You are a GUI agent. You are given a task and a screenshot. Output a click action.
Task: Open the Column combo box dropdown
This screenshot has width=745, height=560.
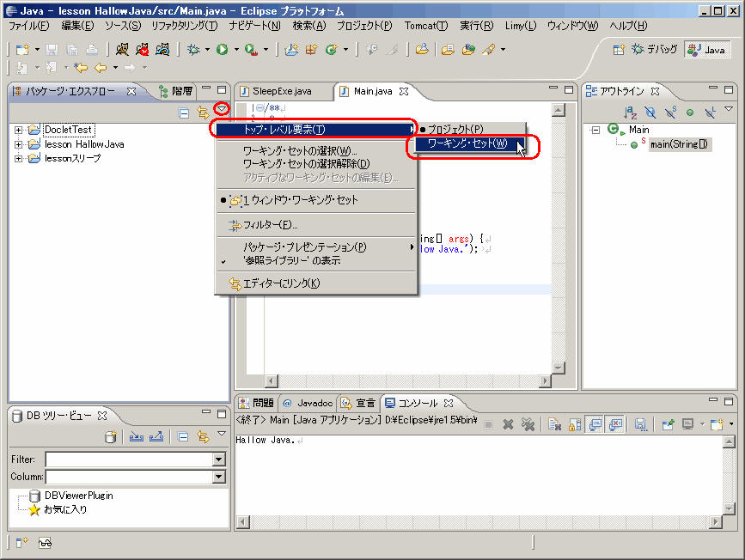218,477
